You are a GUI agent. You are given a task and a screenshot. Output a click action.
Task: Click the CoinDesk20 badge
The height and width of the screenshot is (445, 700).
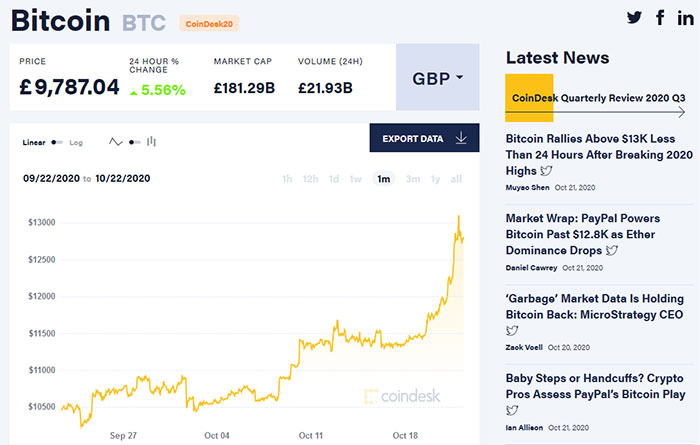(209, 24)
